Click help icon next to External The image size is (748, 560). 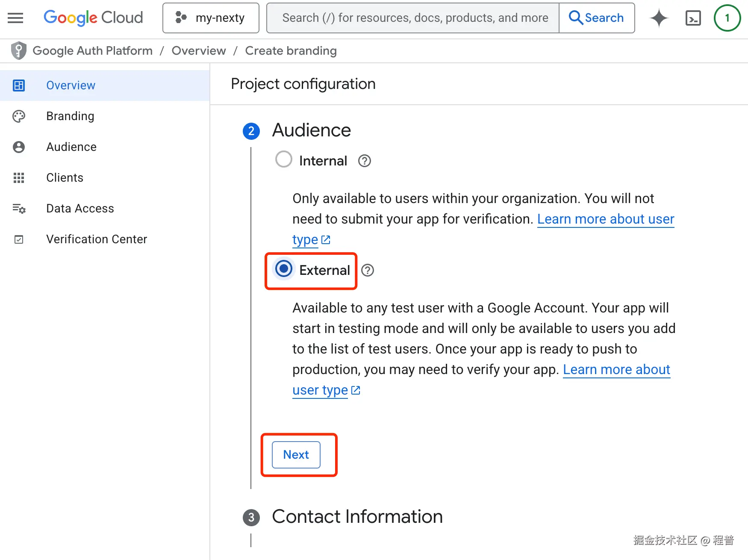point(367,271)
